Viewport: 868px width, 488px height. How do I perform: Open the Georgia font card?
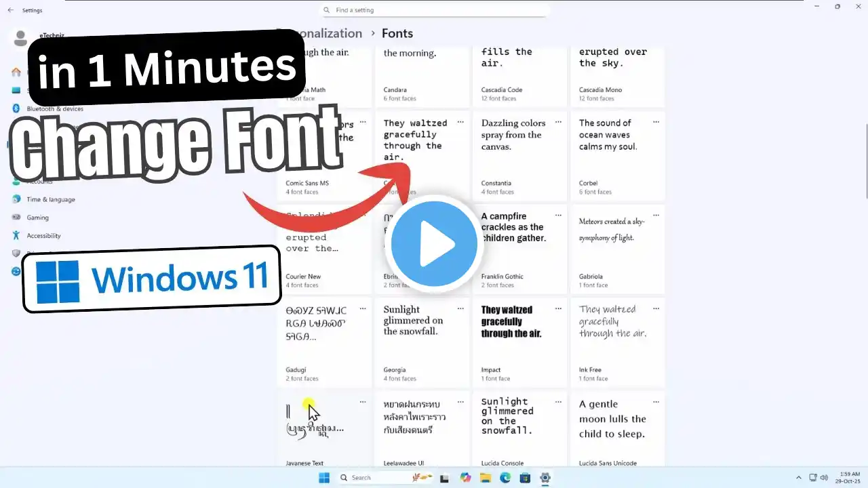coord(422,343)
